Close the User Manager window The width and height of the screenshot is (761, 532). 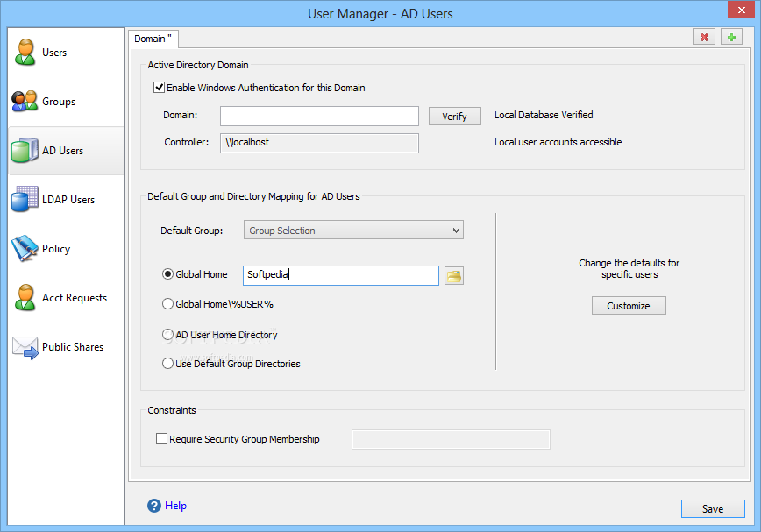741,10
